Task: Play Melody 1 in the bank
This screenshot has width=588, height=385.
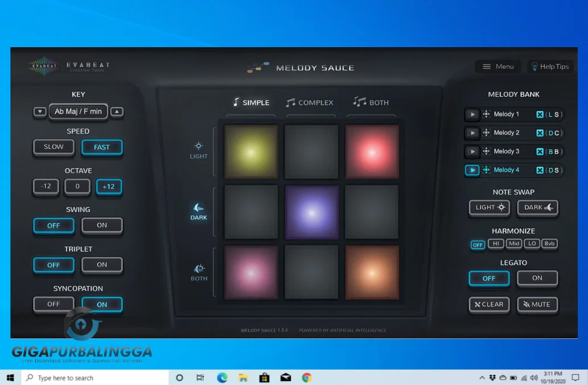Action: tap(472, 114)
